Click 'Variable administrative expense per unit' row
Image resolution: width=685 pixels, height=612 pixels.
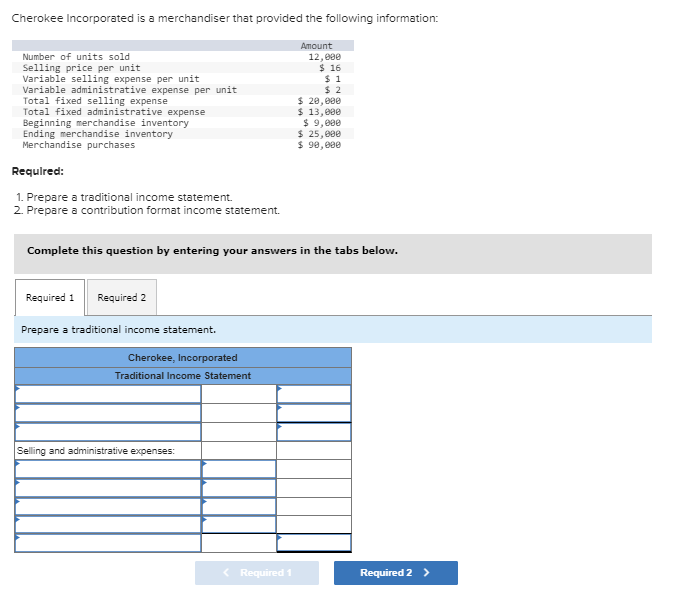click(183, 90)
